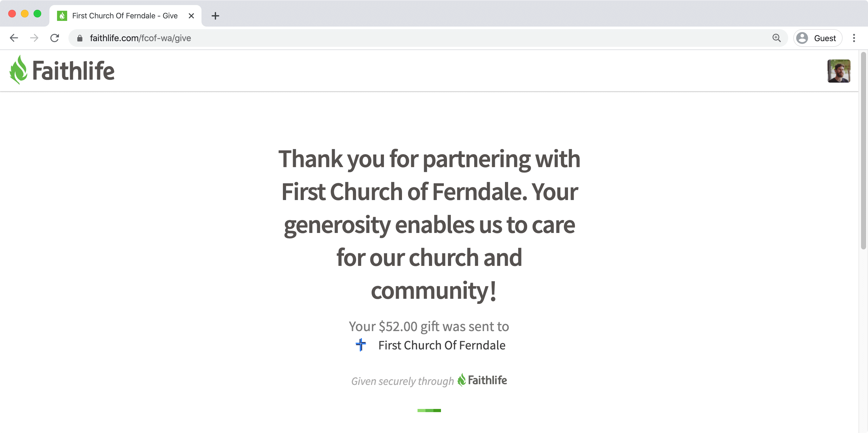Click the blue cross church icon
Viewport: 868px width, 433px height.
(361, 345)
